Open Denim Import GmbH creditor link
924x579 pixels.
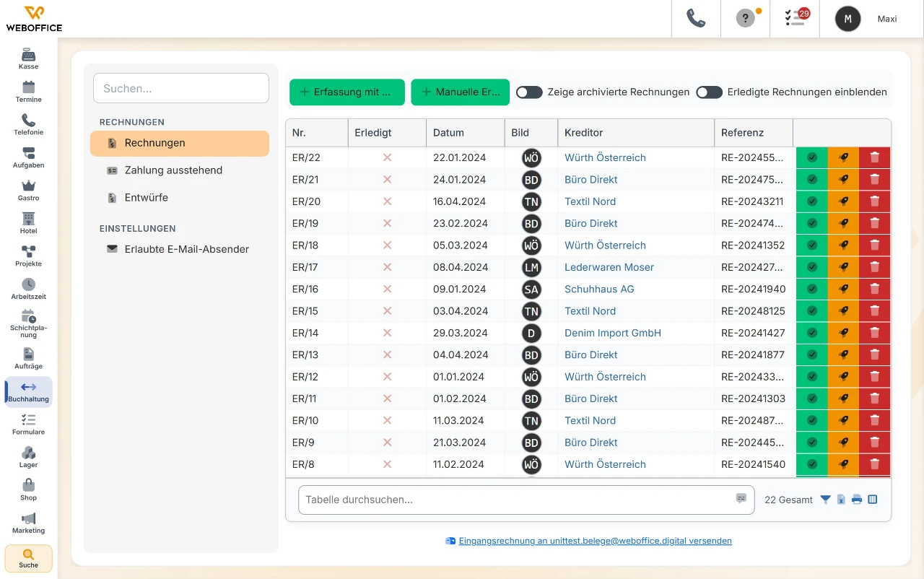click(613, 333)
